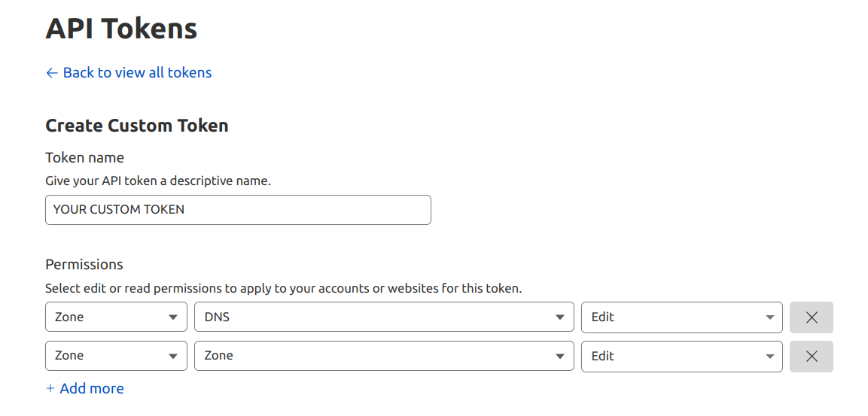868x416 pixels.
Task: Click caret of second row's narrow Zone dropdown
Action: 173,356
